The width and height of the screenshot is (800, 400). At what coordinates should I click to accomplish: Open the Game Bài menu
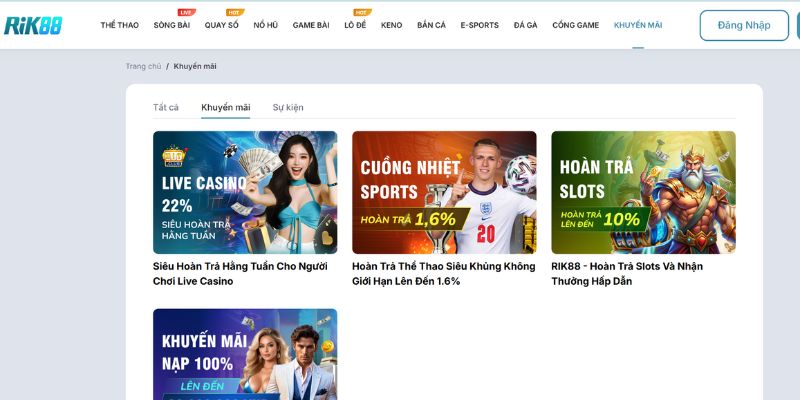[x=311, y=25]
